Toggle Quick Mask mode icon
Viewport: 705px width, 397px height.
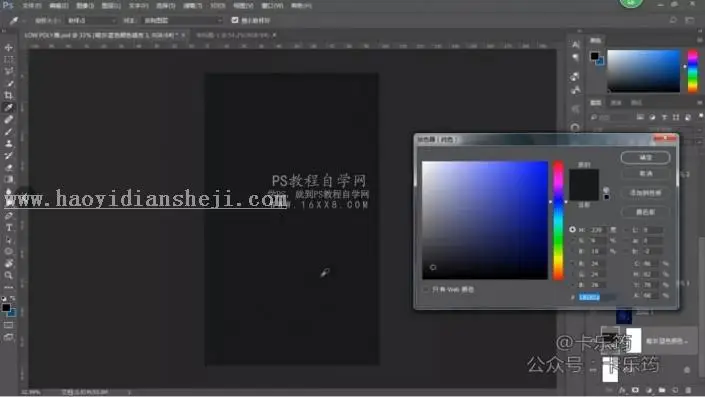pyautogui.click(x=9, y=325)
